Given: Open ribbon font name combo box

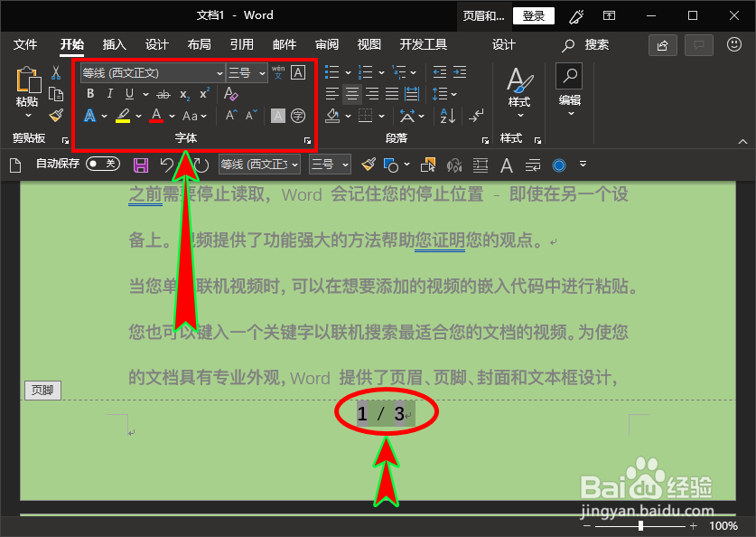Looking at the screenshot, I should [153, 73].
